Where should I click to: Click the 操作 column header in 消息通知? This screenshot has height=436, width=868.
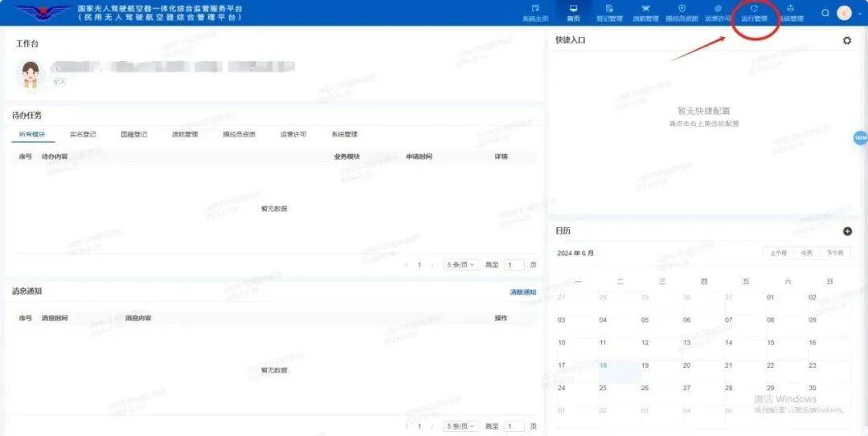pyautogui.click(x=501, y=318)
